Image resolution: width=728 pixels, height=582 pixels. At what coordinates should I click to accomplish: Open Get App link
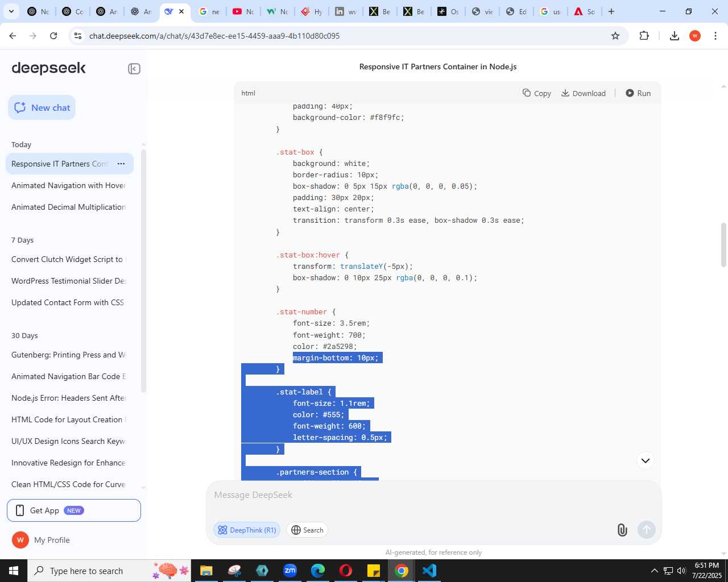tap(74, 510)
